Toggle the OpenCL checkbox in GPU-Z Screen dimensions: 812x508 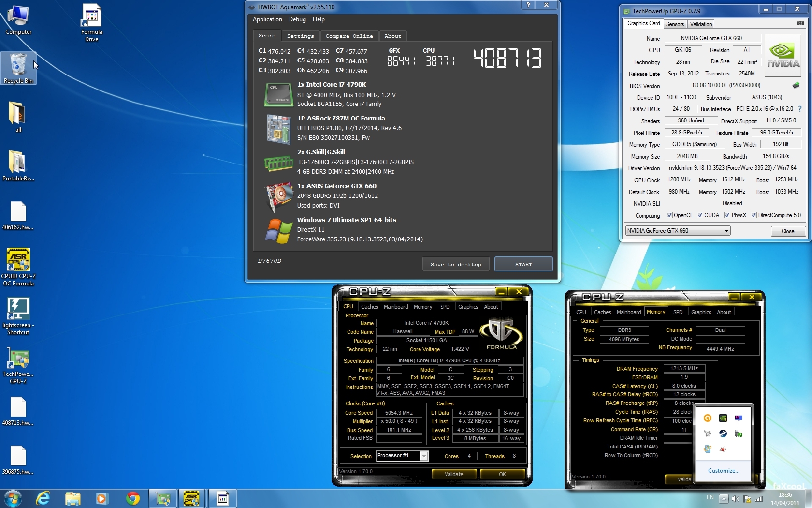point(669,215)
